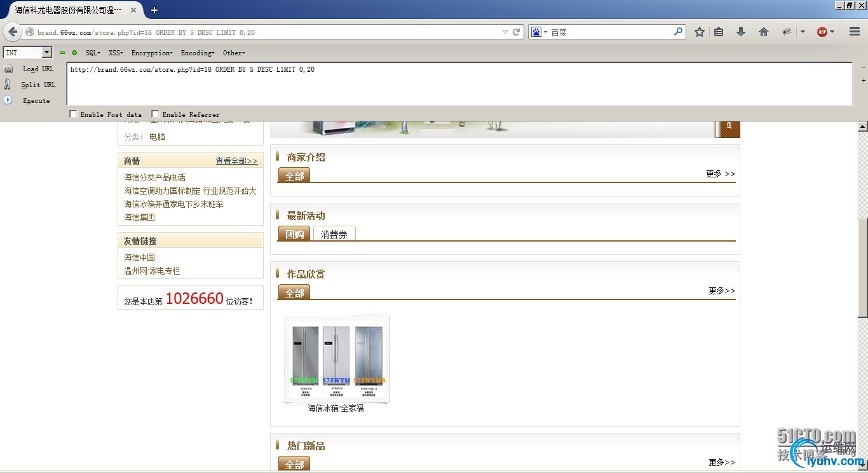The height and width of the screenshot is (473, 868).
Task: Click the Execute button label
Action: click(x=36, y=100)
